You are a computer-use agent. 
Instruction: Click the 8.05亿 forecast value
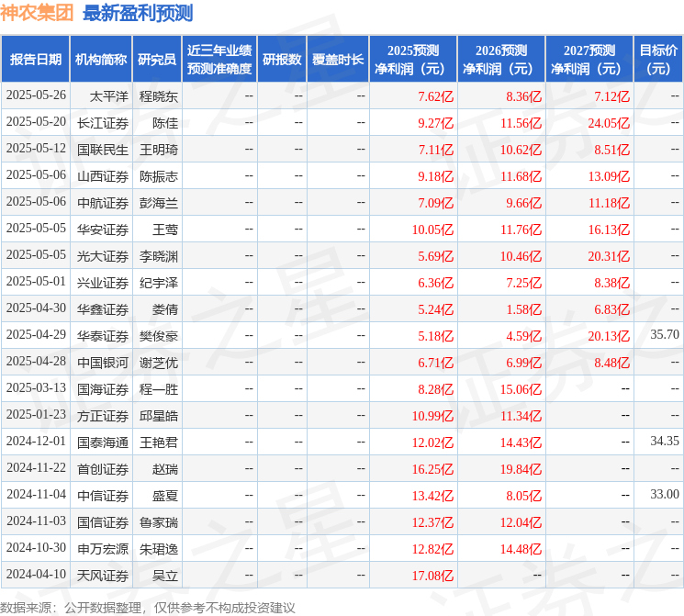[524, 496]
